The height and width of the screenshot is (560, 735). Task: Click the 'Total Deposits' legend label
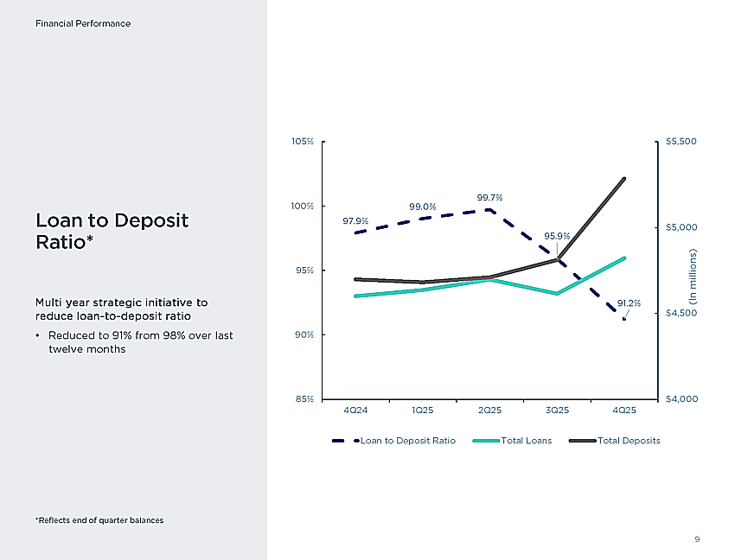pos(629,441)
